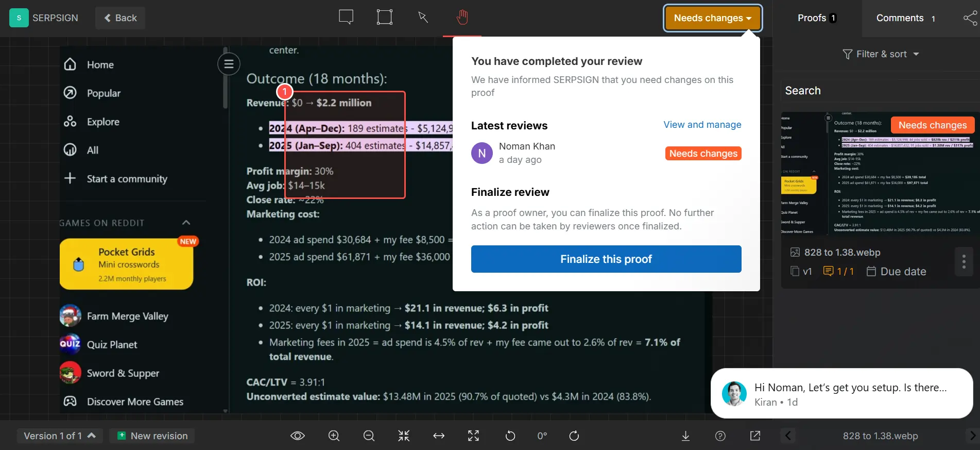Click the 828 to 1.38.webp file name on card
The image size is (980, 450).
click(843, 252)
